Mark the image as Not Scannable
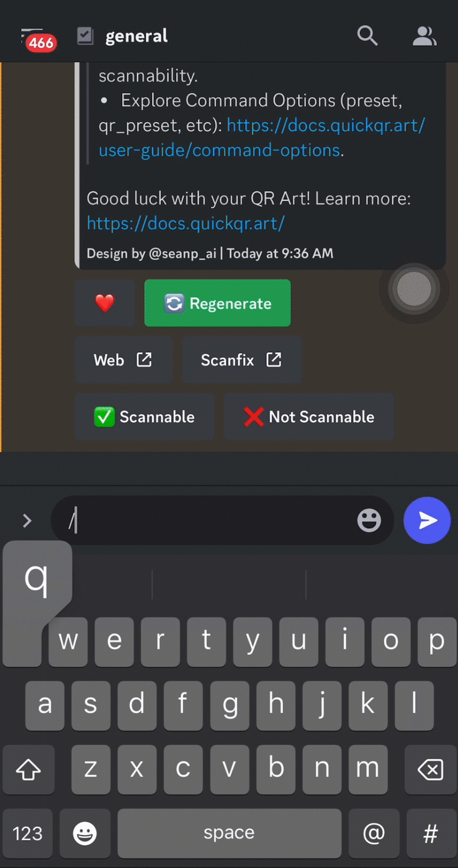Screen dimensions: 458x868 tap(309, 417)
